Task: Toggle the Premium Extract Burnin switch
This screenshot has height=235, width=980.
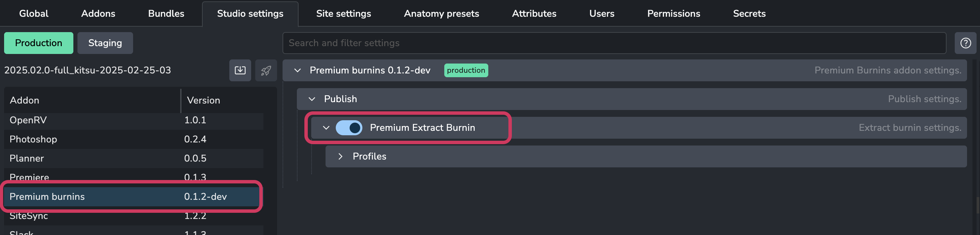Action: point(349,128)
